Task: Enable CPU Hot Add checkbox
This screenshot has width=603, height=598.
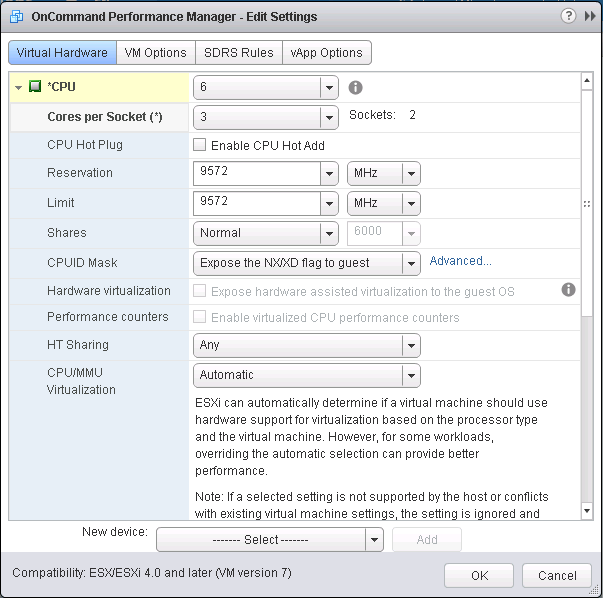Action: (x=199, y=145)
